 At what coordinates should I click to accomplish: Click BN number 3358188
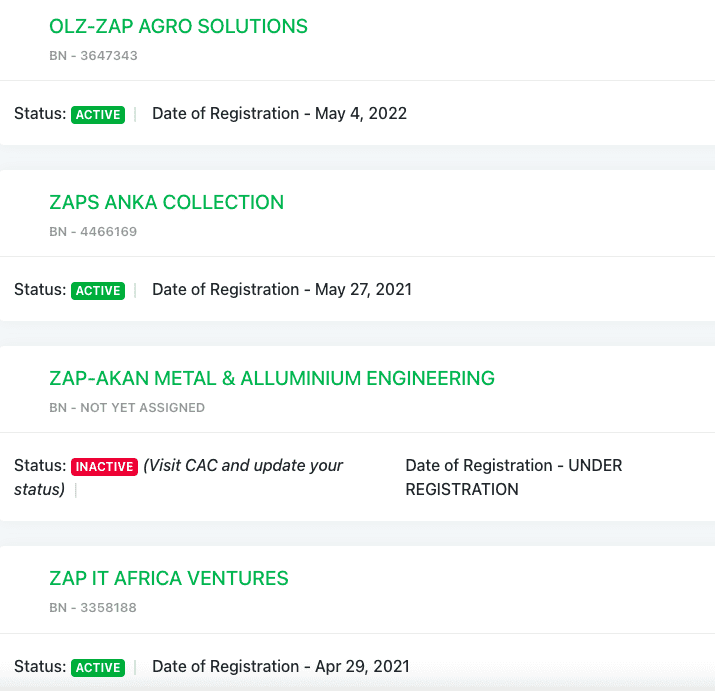(93, 608)
